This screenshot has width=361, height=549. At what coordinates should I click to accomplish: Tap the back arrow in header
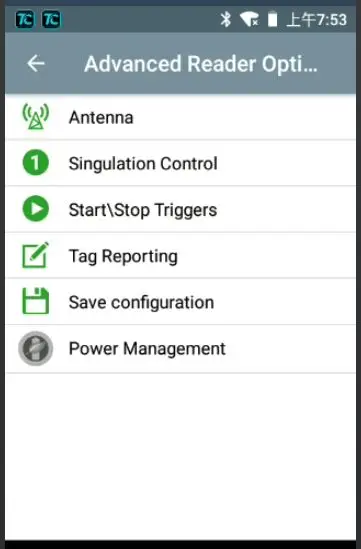pos(36,64)
